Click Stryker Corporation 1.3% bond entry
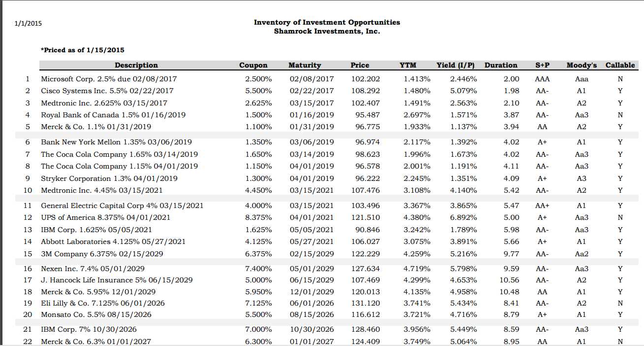 point(109,178)
